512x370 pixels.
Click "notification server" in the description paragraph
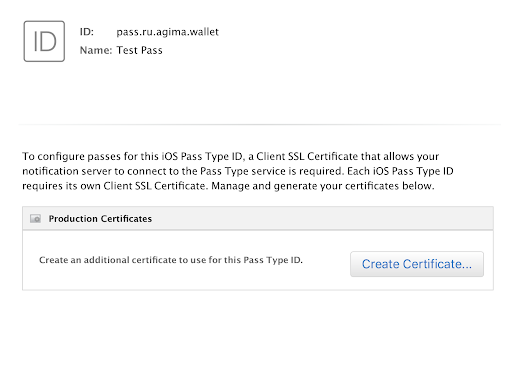67,171
